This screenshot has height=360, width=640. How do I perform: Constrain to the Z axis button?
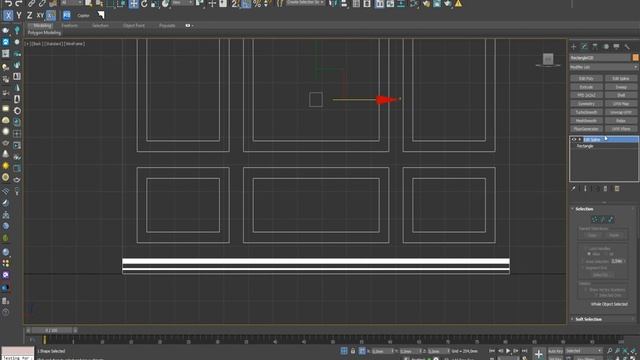coord(29,16)
